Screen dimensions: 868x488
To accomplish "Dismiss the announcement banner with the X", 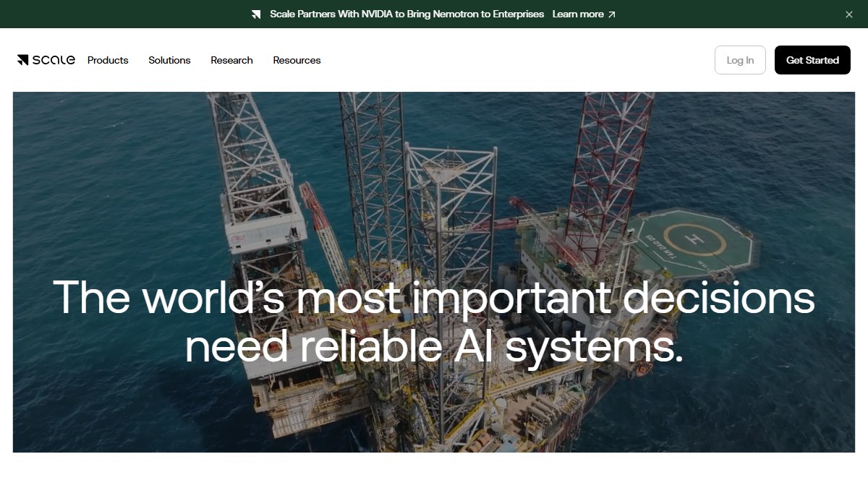I will [x=849, y=14].
